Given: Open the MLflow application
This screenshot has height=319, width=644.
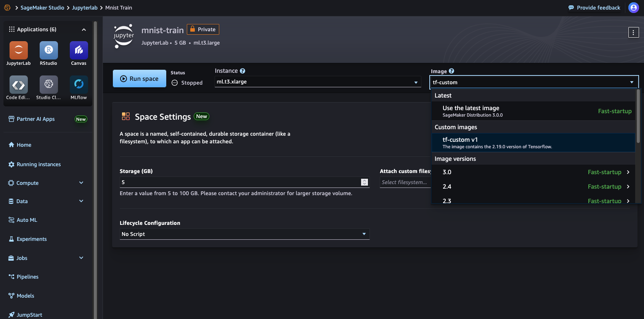Looking at the screenshot, I should click(x=79, y=88).
